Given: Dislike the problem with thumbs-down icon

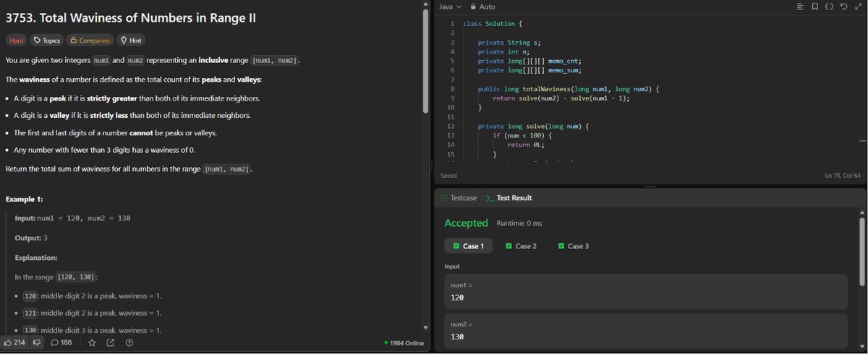Looking at the screenshot, I should click(x=37, y=342).
